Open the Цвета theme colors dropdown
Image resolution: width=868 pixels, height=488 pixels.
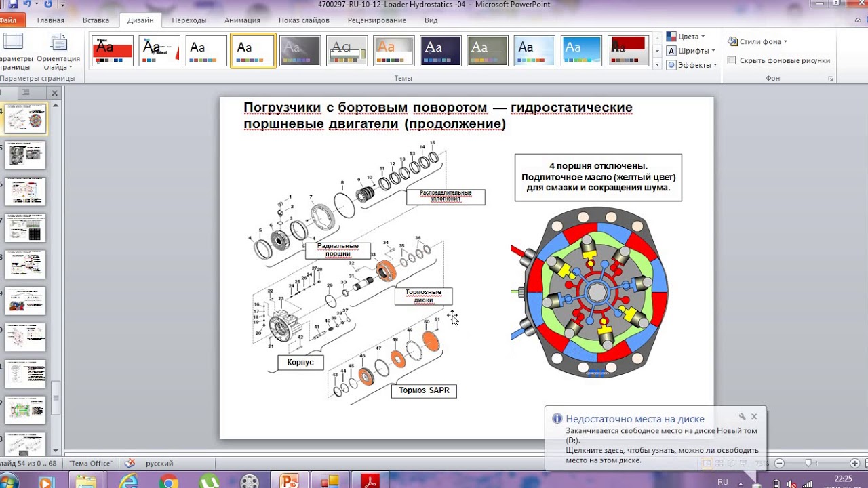[686, 36]
